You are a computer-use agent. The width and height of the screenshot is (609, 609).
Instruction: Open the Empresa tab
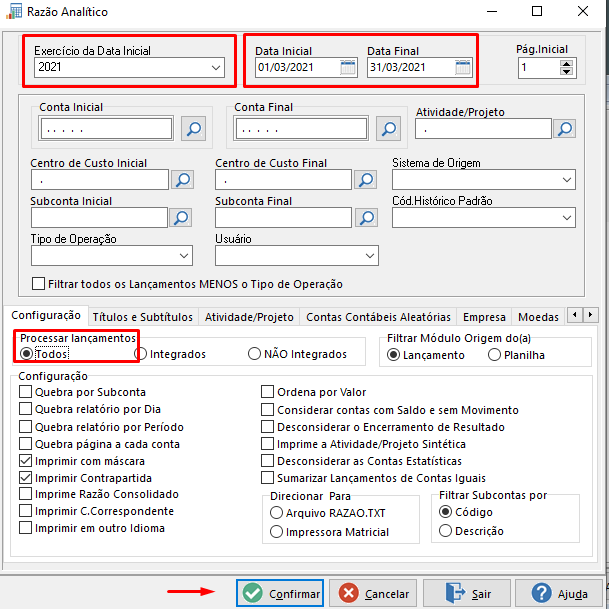[x=484, y=317]
